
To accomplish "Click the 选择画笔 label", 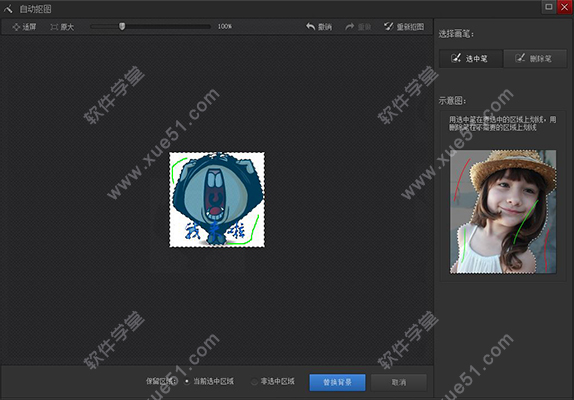I will click(x=456, y=34).
